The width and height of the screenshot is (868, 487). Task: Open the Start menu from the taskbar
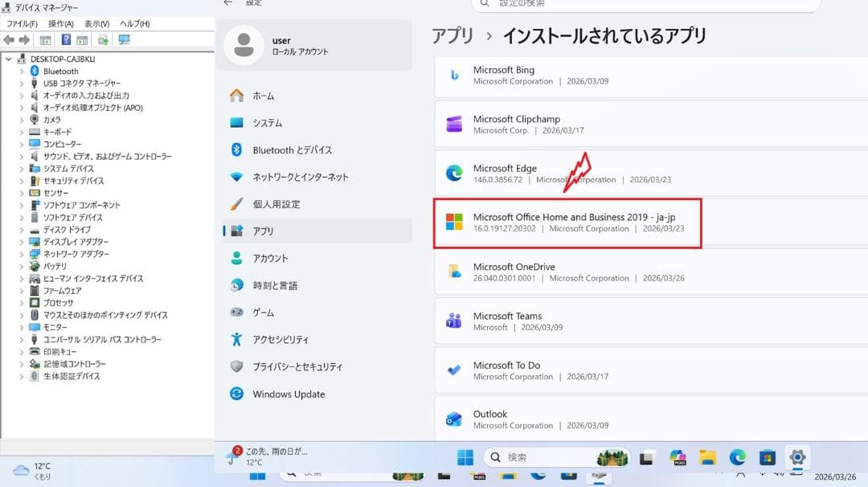[x=465, y=458]
